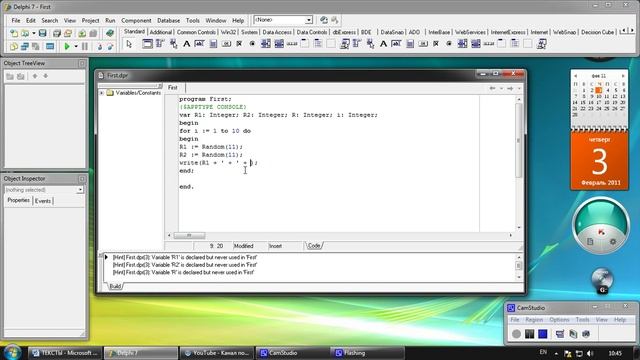Click the green Run program arrow
The height and width of the screenshot is (360, 640).
pos(67,47)
